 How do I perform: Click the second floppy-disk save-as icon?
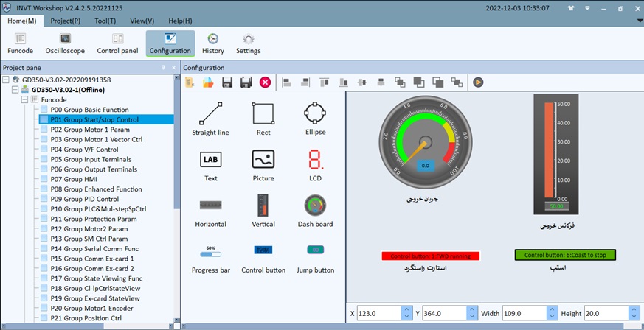[x=246, y=82]
